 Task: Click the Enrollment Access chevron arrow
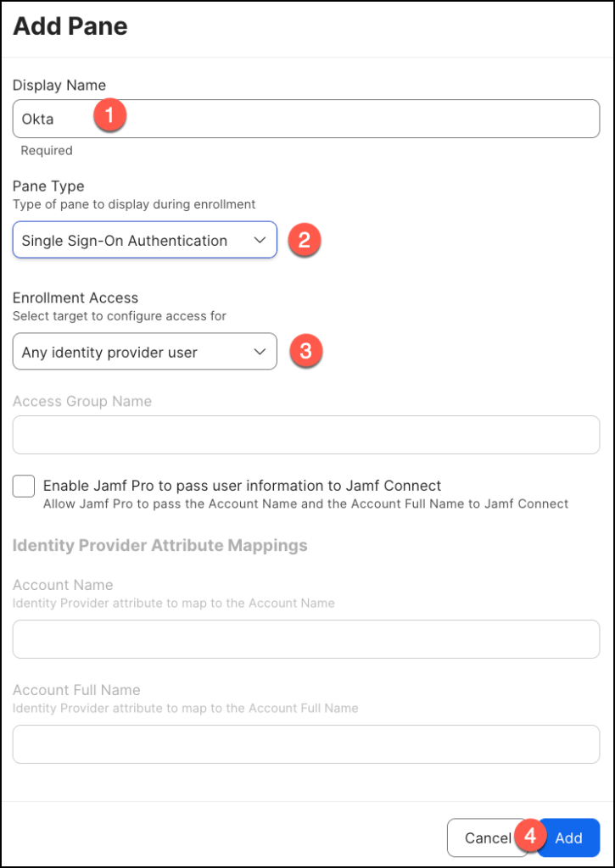click(x=260, y=353)
